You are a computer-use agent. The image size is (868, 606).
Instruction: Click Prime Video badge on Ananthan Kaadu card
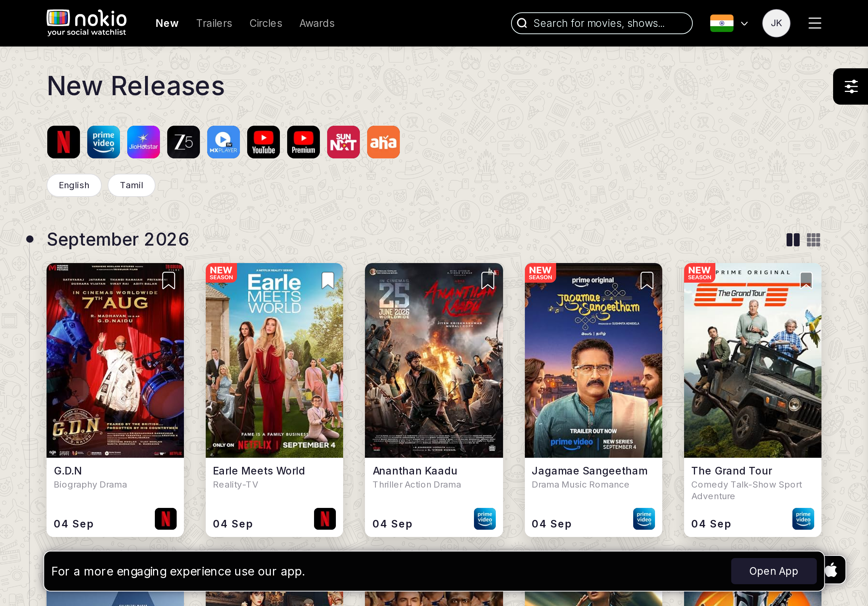click(x=485, y=519)
